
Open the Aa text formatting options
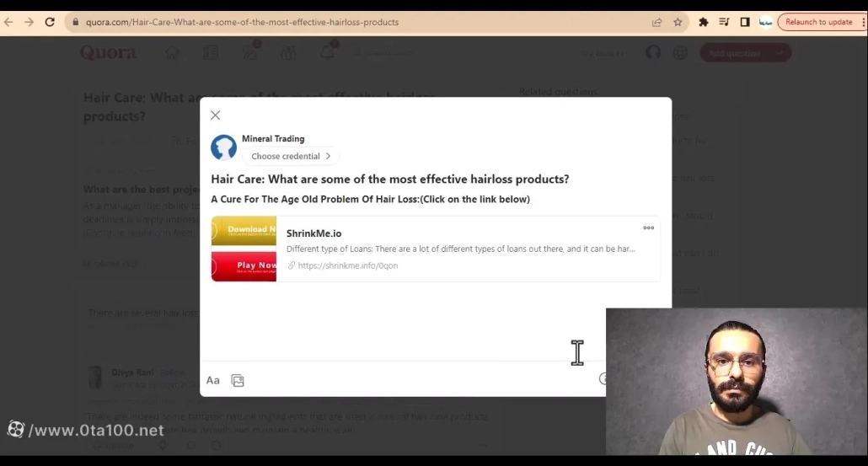tap(213, 381)
